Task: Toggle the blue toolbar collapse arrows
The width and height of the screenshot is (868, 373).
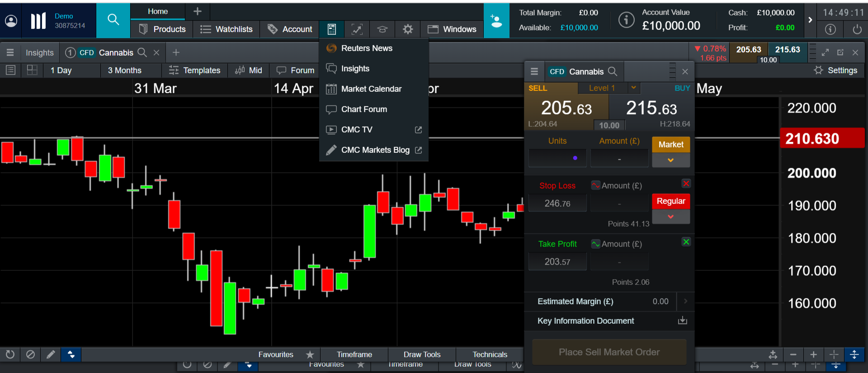Action: point(71,354)
